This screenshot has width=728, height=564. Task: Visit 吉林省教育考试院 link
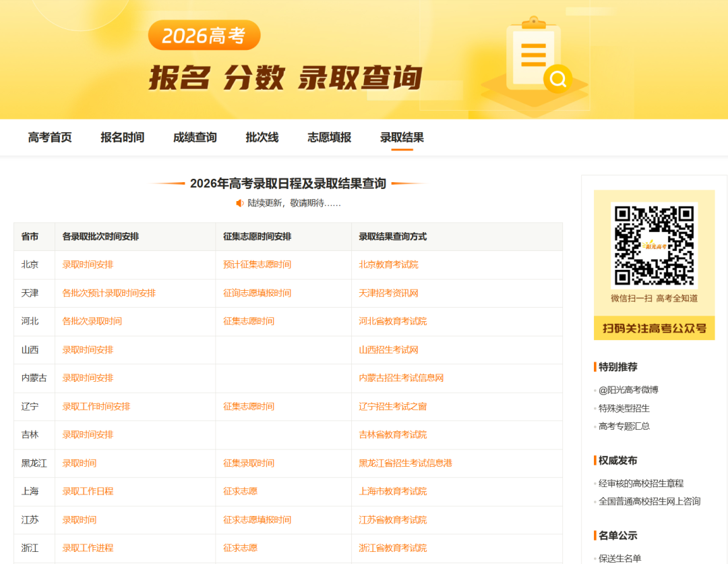click(393, 435)
